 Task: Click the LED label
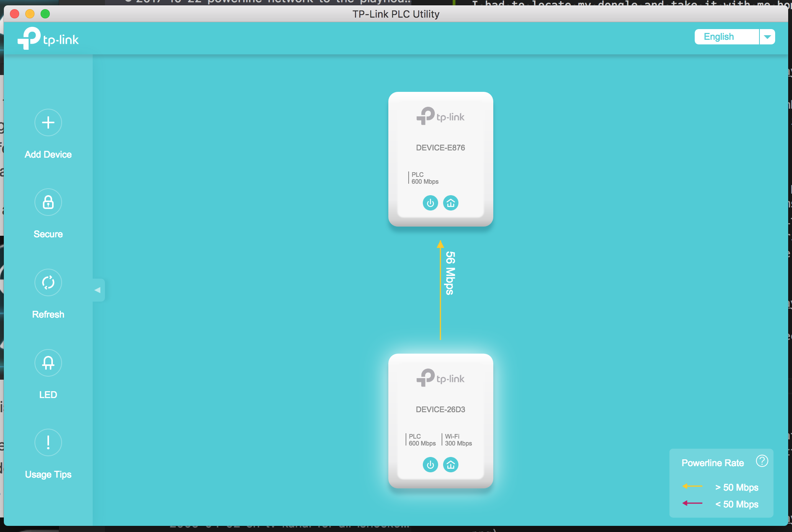pos(48,395)
